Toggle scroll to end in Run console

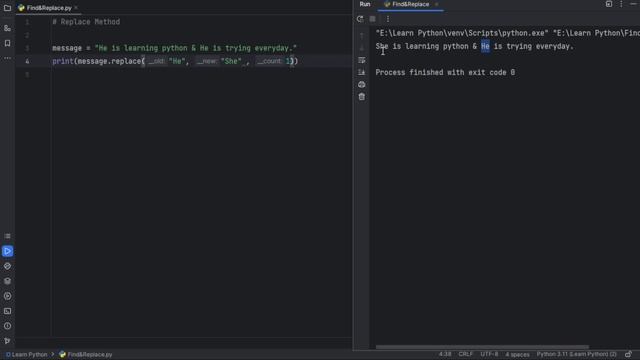pos(362,73)
